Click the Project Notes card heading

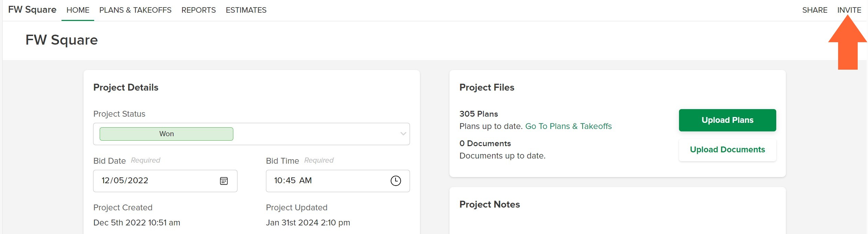coord(489,204)
